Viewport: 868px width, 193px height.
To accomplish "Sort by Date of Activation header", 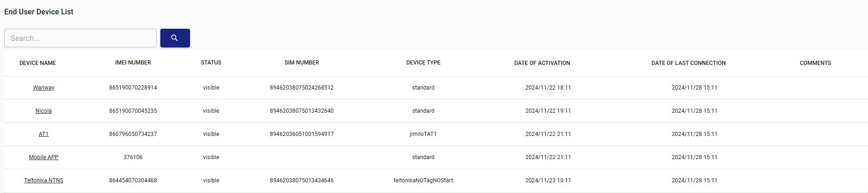I will pyautogui.click(x=542, y=63).
